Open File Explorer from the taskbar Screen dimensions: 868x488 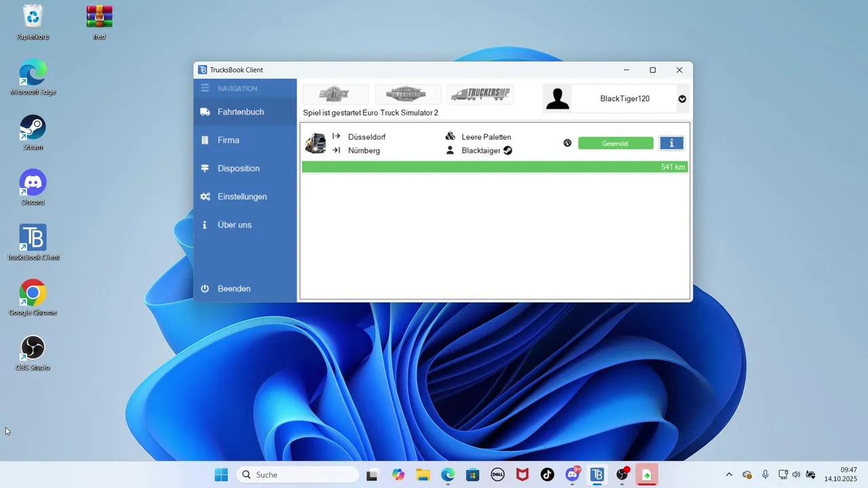423,475
